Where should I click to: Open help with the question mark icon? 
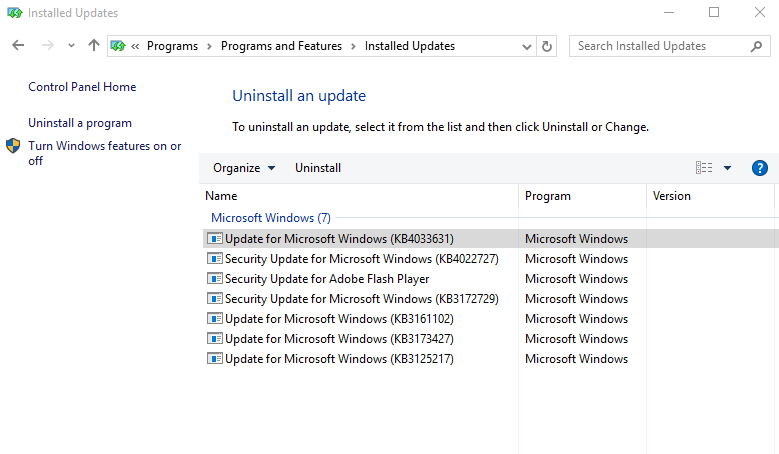tap(760, 168)
